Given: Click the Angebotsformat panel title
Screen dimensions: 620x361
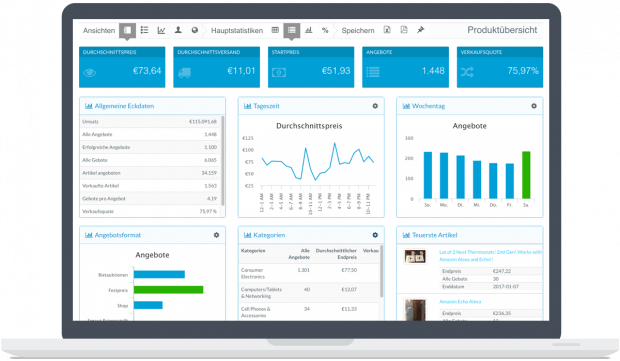Looking at the screenshot, I should click(118, 235).
